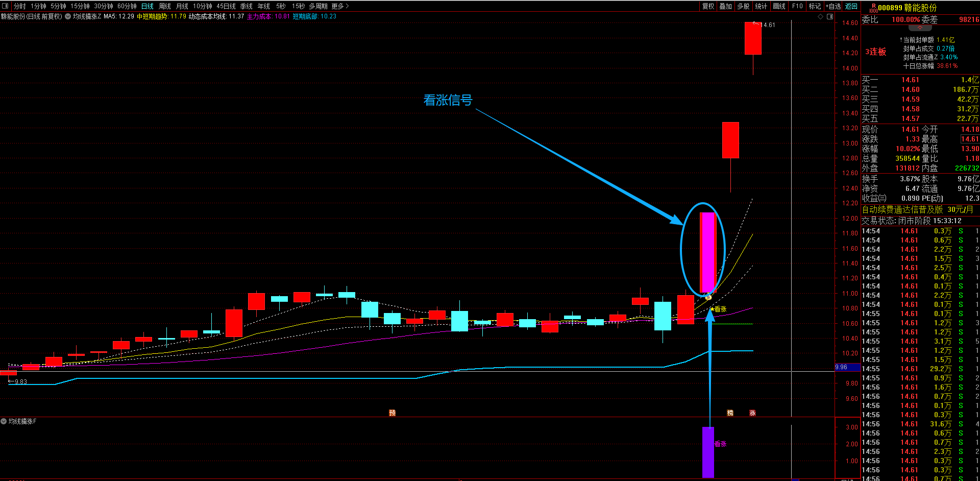The width and height of the screenshot is (980, 481).
Task: Click the magenta signal candlestick on chart
Action: coord(707,252)
